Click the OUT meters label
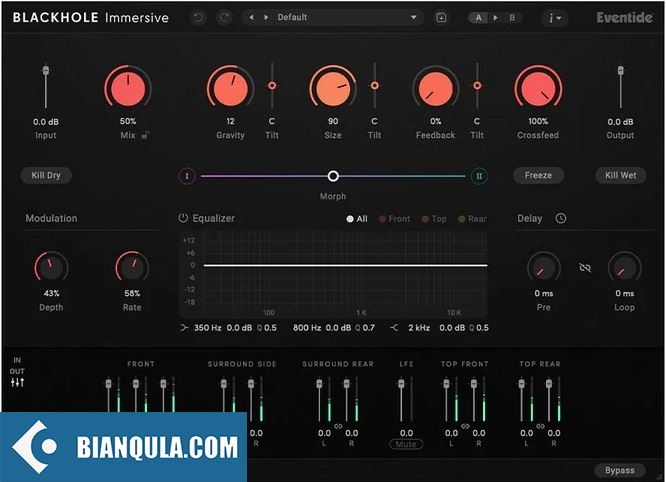This screenshot has width=666, height=482. [x=17, y=371]
